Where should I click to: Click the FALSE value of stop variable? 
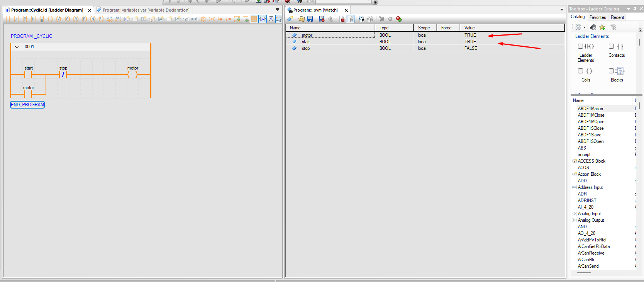471,48
